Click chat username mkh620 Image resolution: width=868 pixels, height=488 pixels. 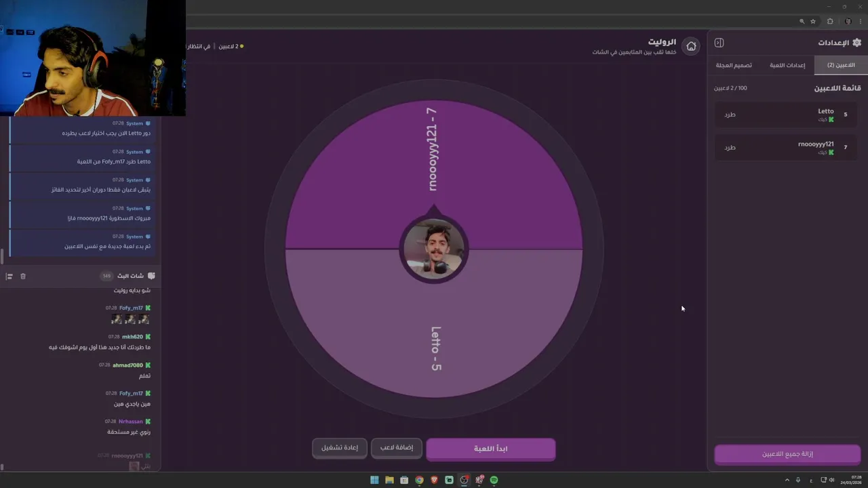[132, 337]
